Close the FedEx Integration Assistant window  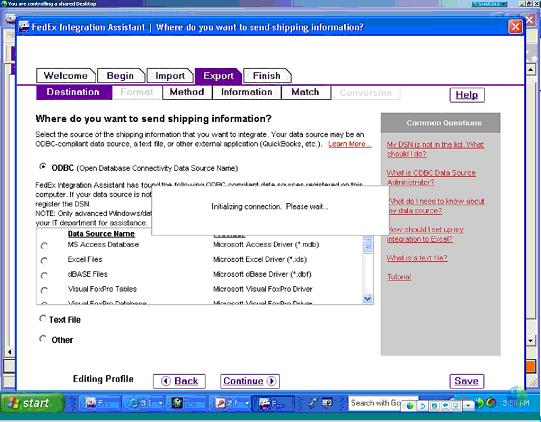click(x=515, y=27)
